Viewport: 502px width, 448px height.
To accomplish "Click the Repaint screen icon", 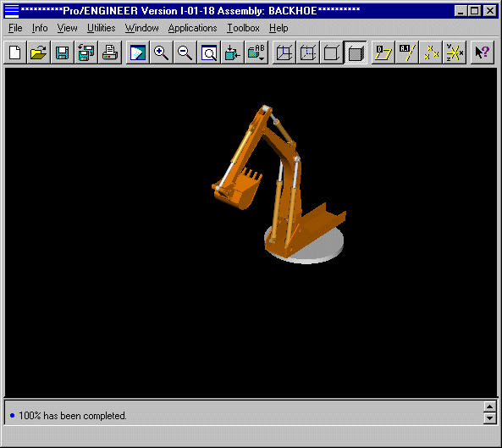I will point(138,53).
